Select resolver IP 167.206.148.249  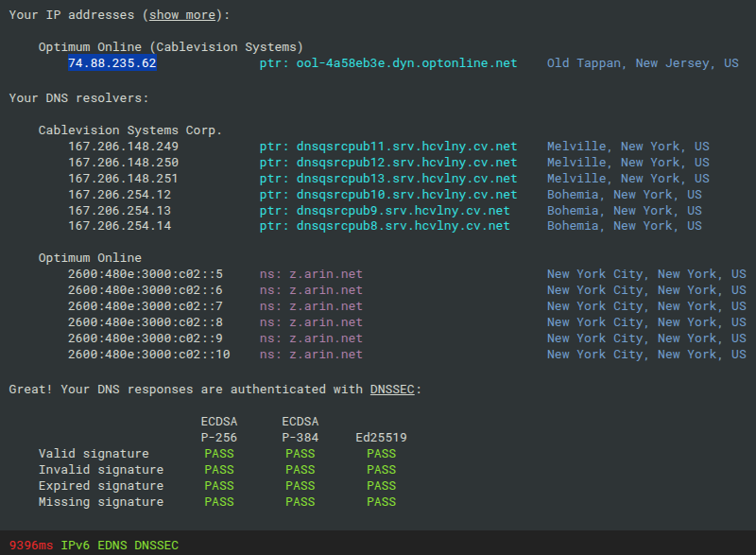[x=124, y=147]
